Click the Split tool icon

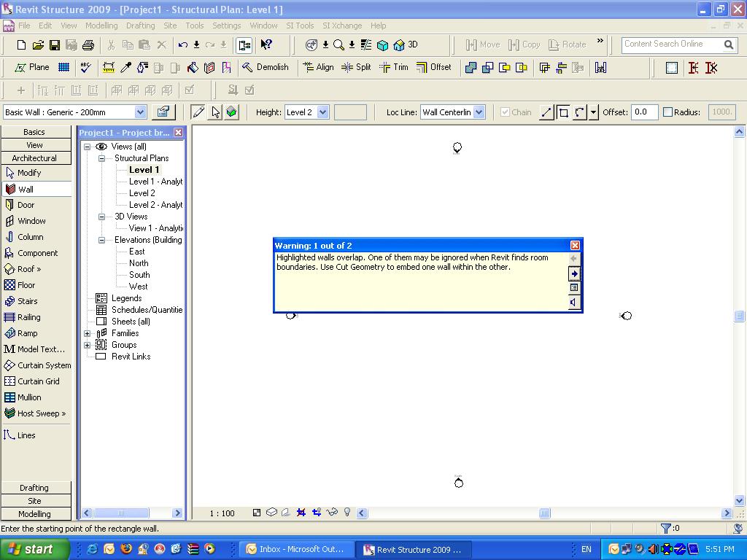[347, 67]
